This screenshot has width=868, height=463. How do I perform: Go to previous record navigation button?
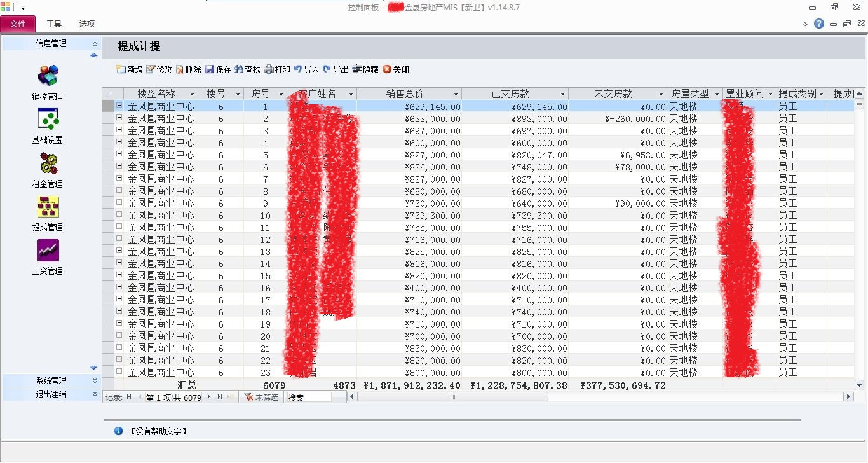tap(139, 397)
